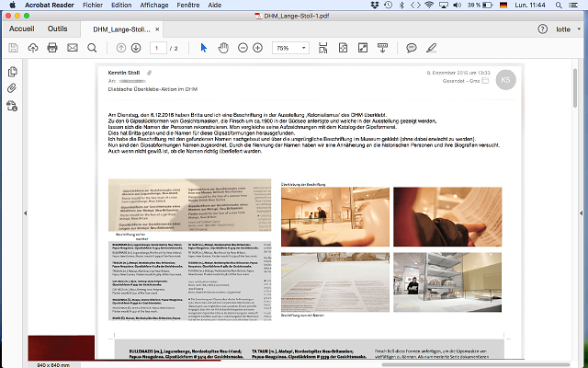
Task: Click the old label description photo
Action: pos(190,205)
